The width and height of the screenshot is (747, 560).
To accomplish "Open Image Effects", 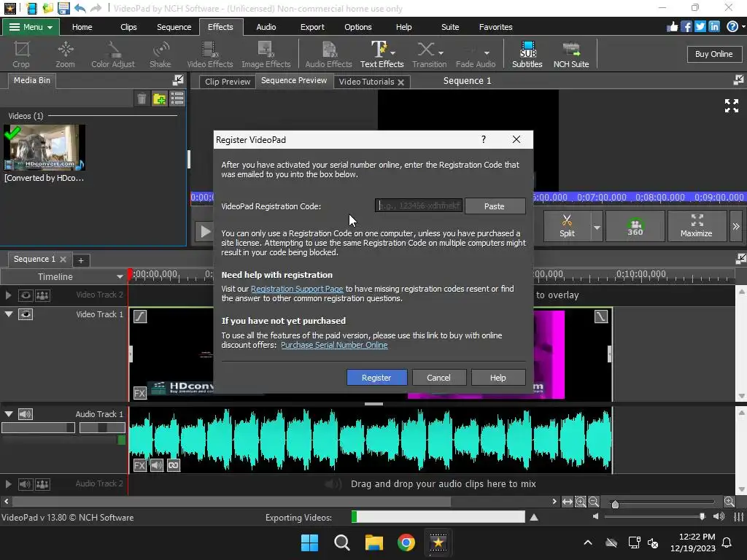I will point(266,54).
